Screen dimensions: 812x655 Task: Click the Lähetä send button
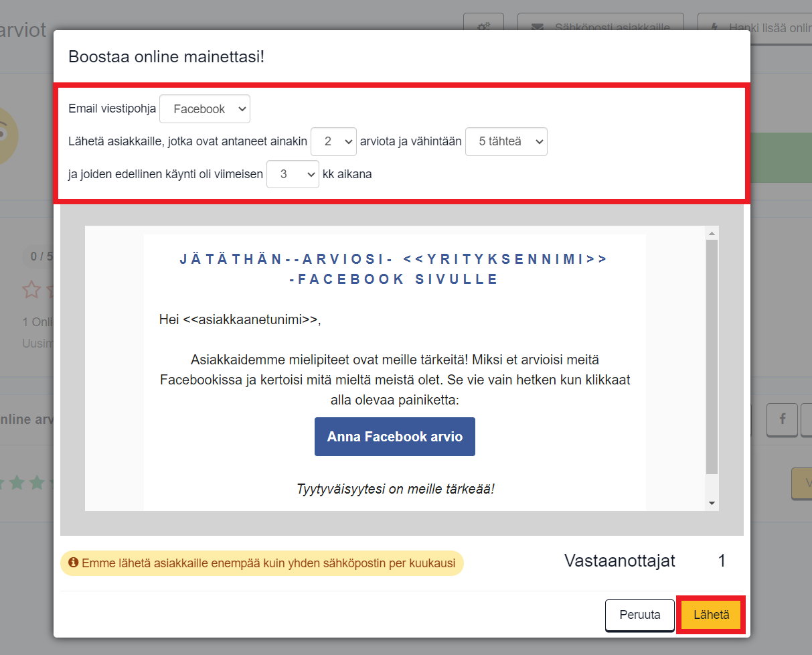pos(711,615)
